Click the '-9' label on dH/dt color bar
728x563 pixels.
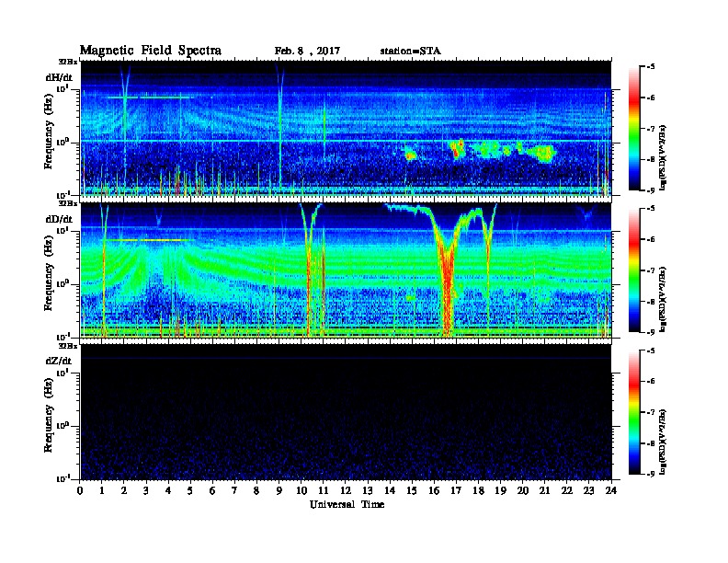coord(651,190)
